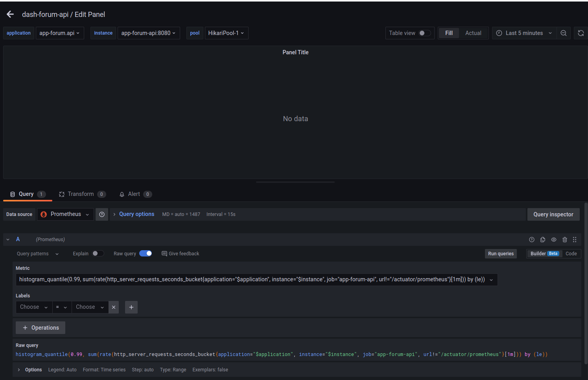
Task: Duplicate query A
Action: coord(543,240)
